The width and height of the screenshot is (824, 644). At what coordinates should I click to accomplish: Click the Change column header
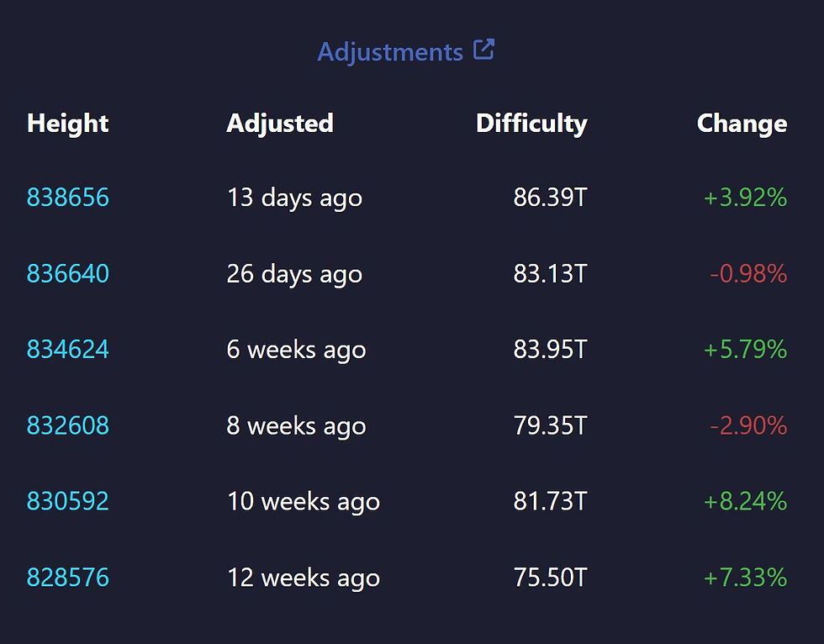coord(742,124)
